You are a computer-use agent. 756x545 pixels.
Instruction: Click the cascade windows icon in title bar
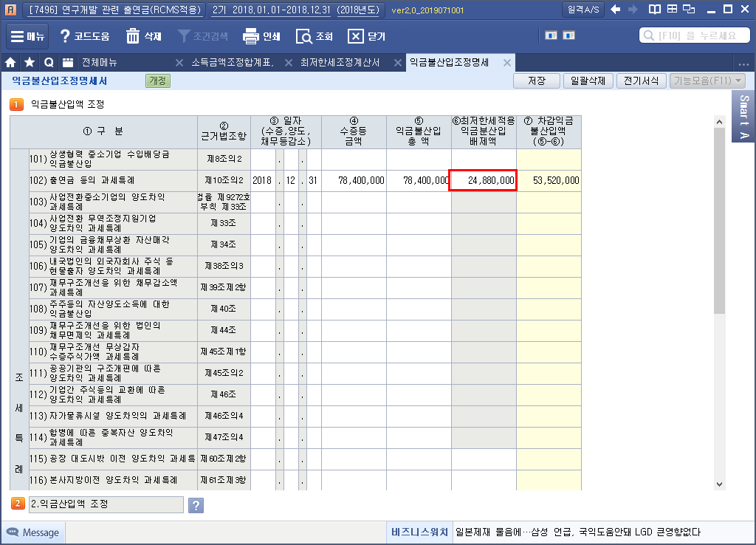[x=690, y=9]
